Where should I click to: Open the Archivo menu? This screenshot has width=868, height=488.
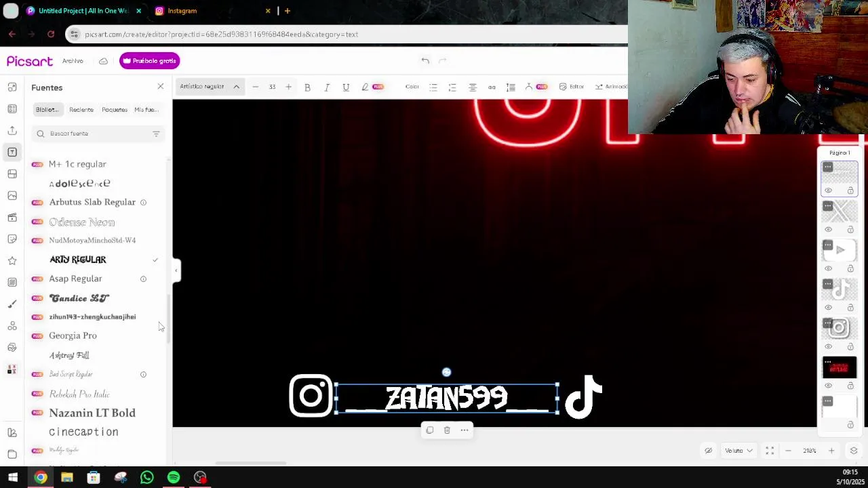(x=73, y=61)
